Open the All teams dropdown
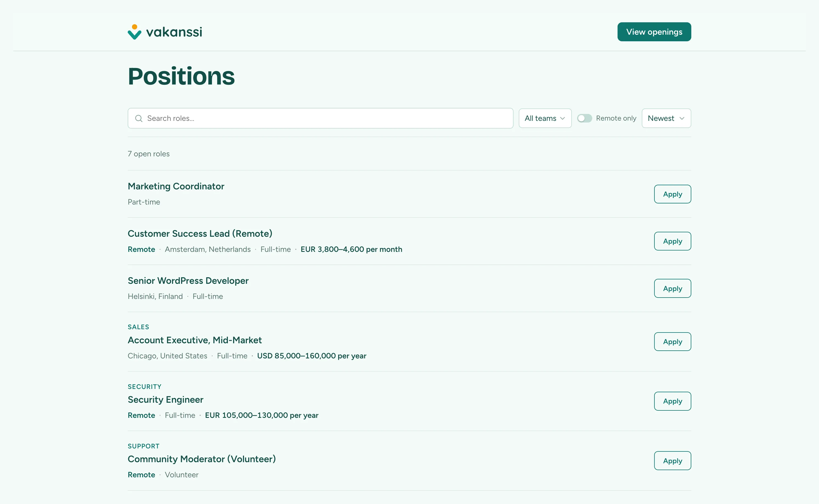 (x=545, y=118)
